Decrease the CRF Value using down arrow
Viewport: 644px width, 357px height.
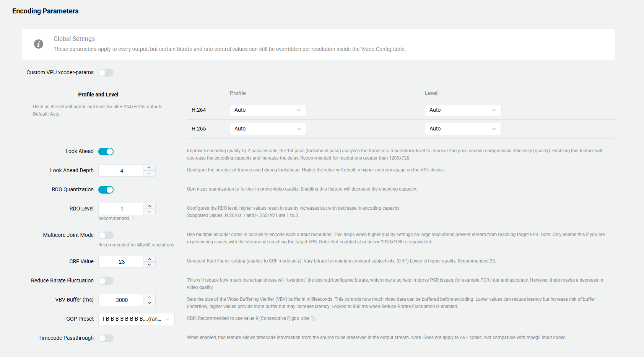(x=149, y=265)
